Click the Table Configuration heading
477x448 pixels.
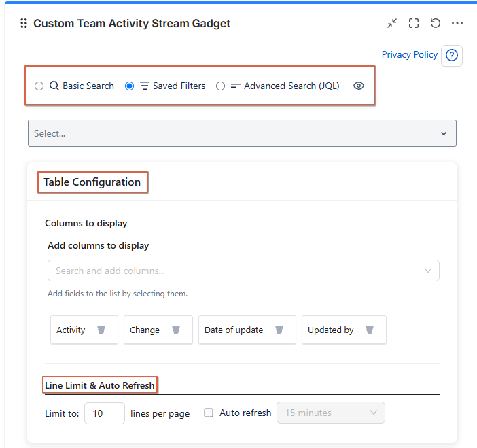coord(92,182)
